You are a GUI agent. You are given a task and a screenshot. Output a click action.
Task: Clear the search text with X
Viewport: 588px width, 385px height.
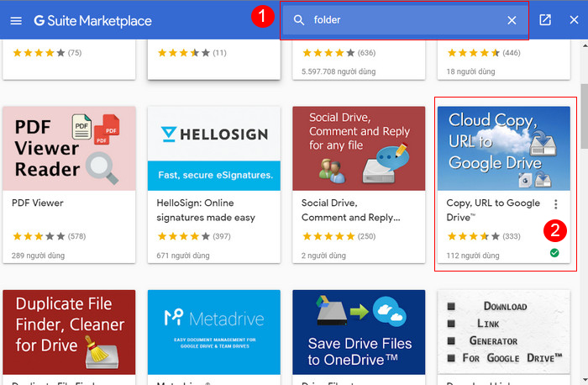(512, 20)
